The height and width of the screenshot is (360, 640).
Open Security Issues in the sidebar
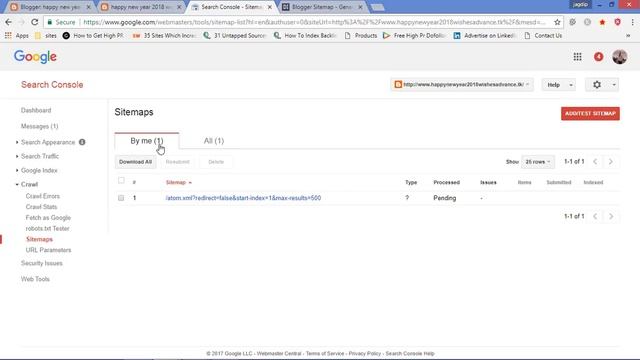coord(42,263)
